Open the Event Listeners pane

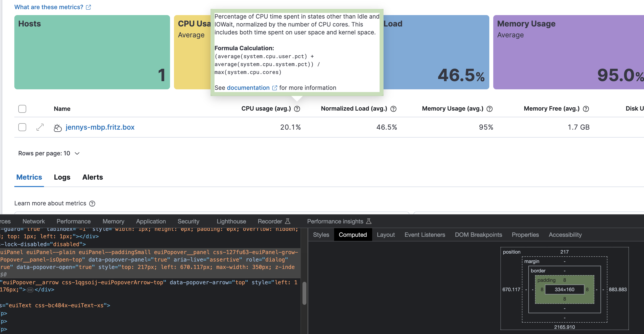pyautogui.click(x=425, y=235)
